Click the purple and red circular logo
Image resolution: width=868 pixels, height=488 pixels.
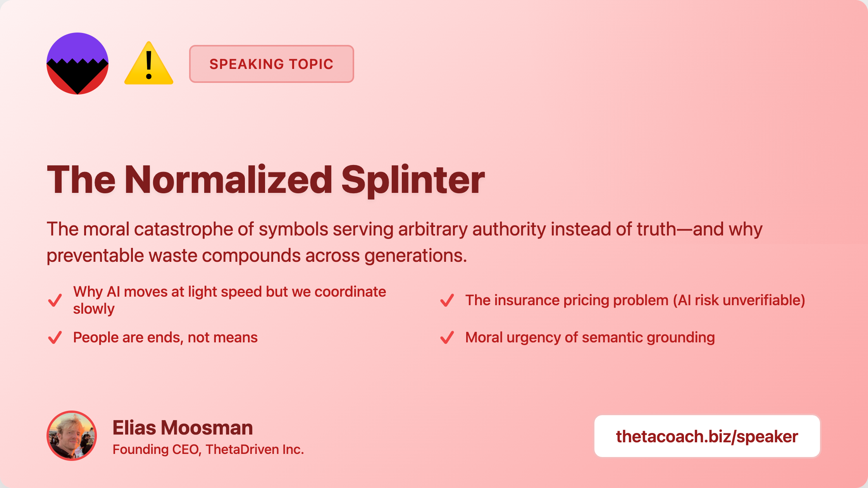pyautogui.click(x=77, y=64)
